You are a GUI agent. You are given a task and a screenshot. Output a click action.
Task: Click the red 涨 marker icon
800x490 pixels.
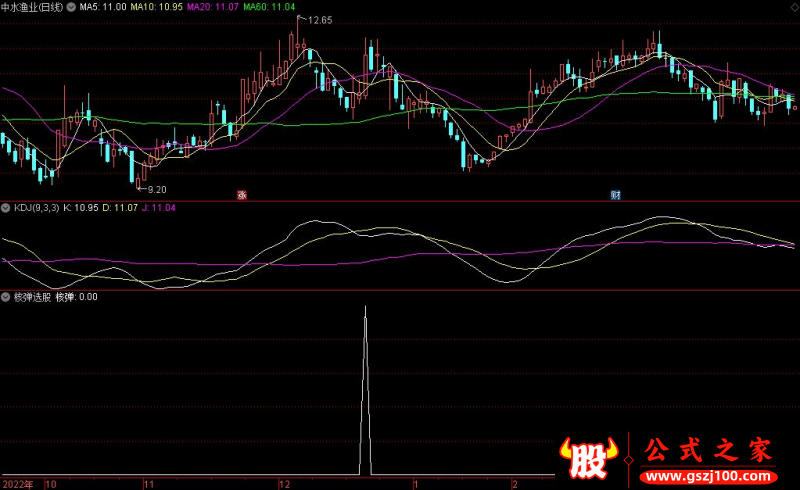pos(241,194)
